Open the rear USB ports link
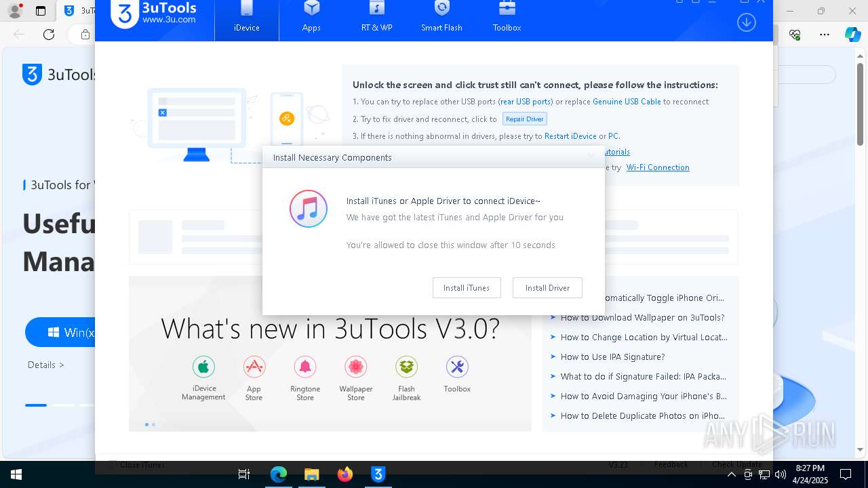The height and width of the screenshot is (488, 868). [526, 102]
